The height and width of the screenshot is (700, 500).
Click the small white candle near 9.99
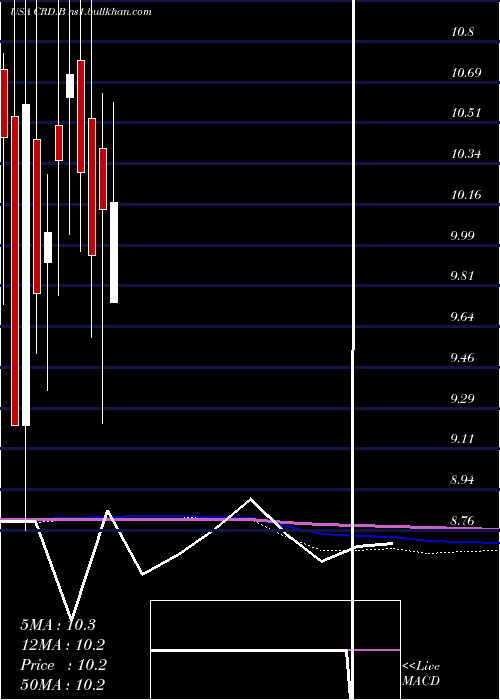tap(48, 247)
